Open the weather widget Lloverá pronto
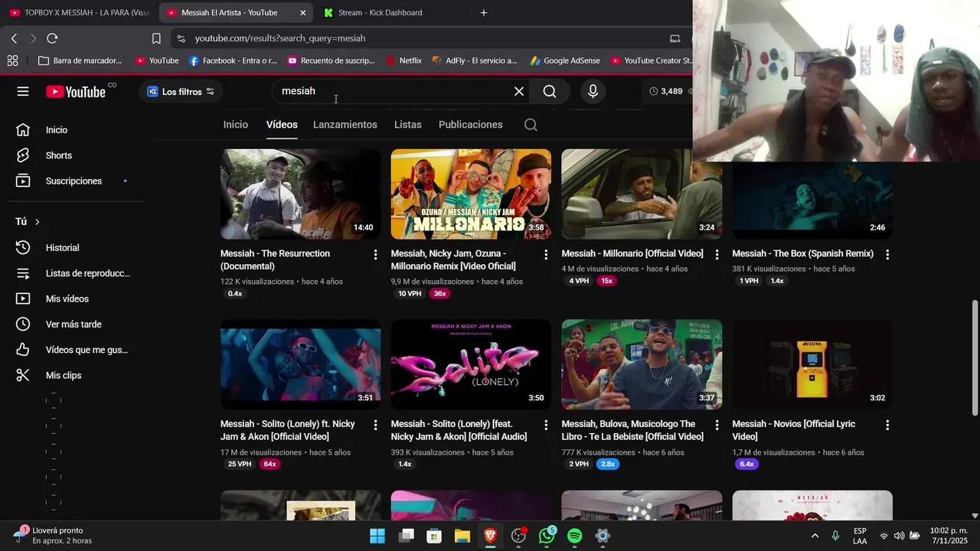 [x=54, y=536]
